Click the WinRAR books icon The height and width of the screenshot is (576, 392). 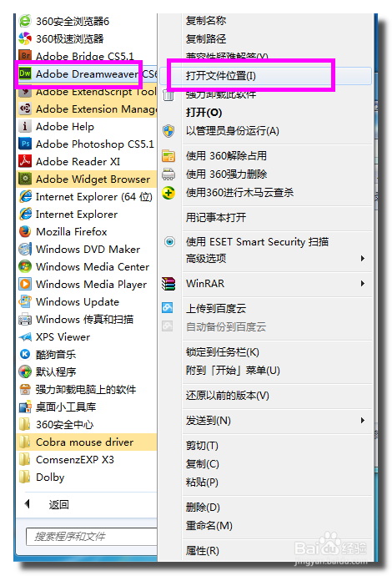(x=168, y=284)
